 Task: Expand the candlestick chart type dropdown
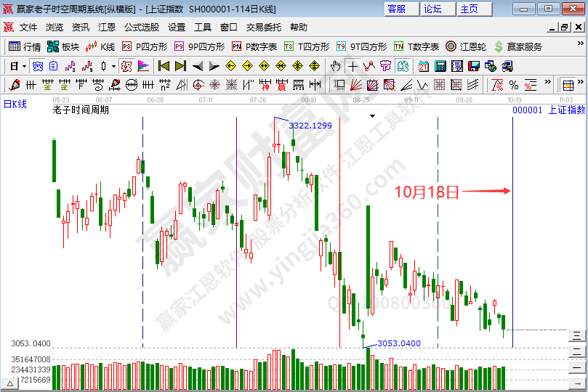[x=113, y=66]
